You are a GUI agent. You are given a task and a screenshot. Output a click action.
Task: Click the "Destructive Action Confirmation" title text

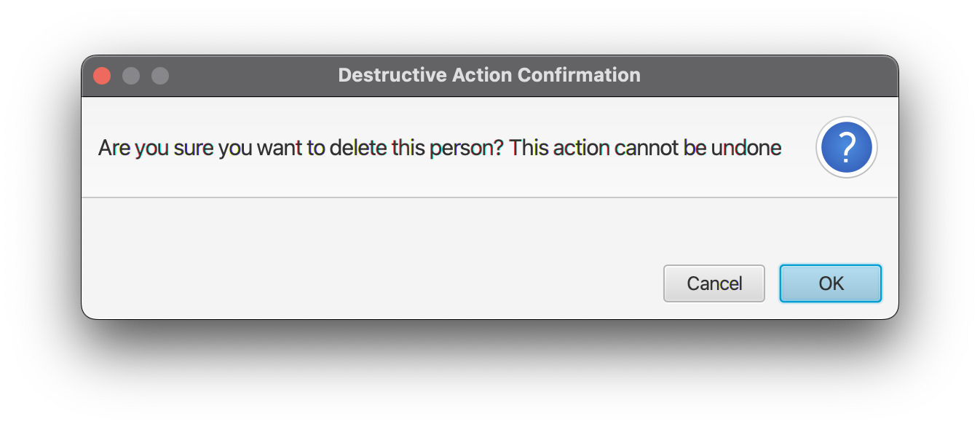pos(489,75)
